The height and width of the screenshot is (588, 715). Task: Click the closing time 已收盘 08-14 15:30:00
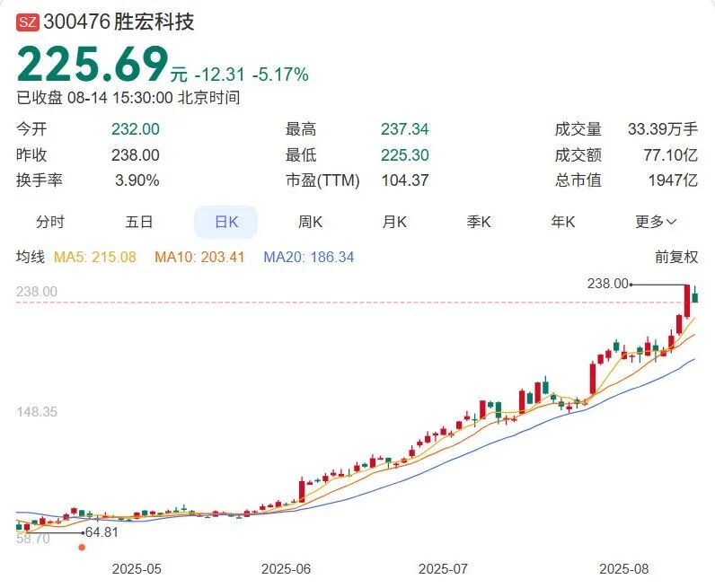[x=94, y=98]
